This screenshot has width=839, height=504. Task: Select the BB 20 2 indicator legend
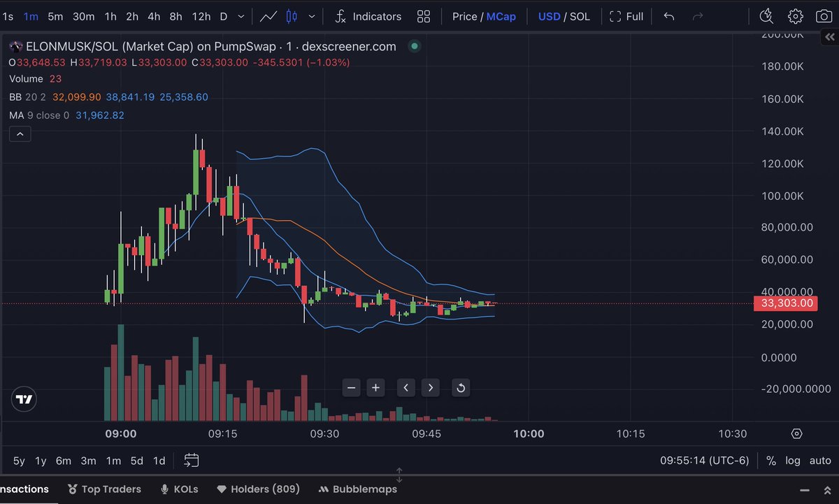click(x=27, y=97)
